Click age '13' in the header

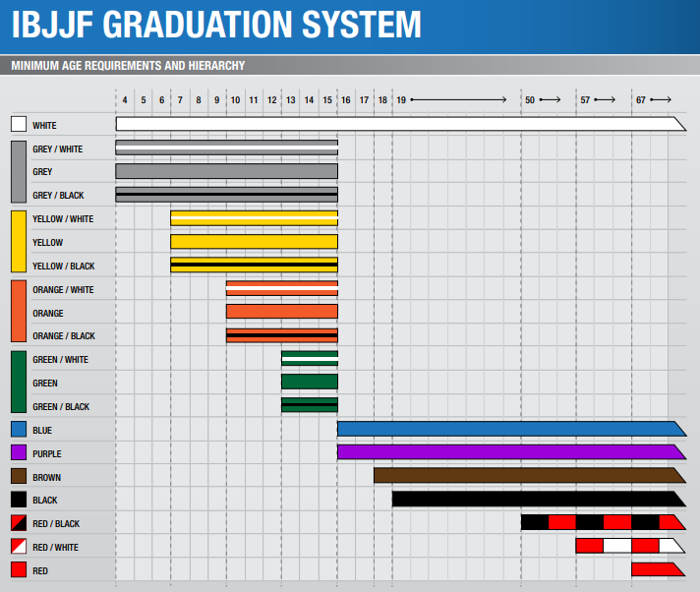click(291, 100)
